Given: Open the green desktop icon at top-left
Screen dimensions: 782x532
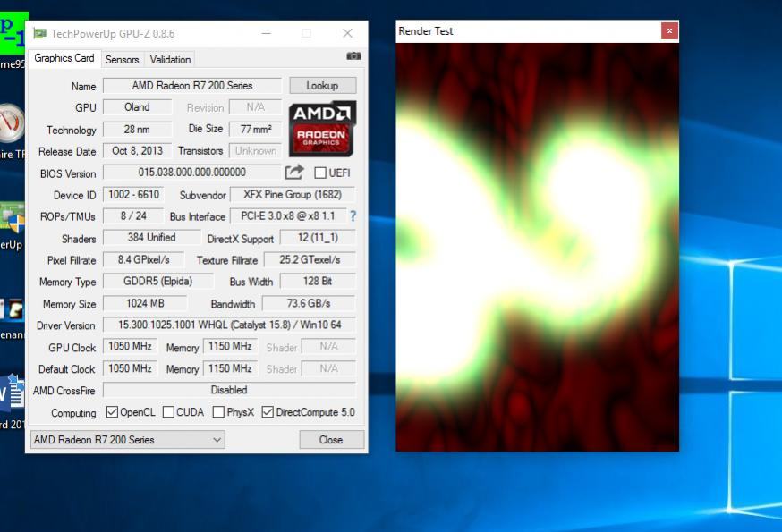Looking at the screenshot, I should pos(13,33).
